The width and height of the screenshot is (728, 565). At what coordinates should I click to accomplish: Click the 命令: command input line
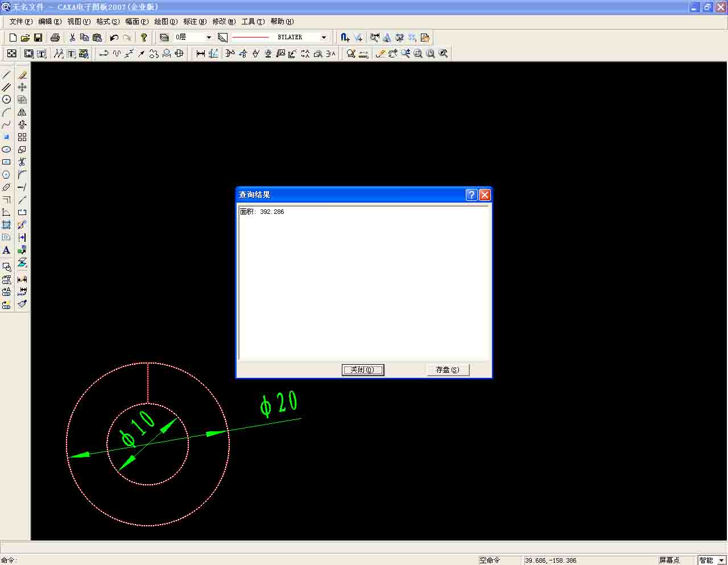coord(239,560)
